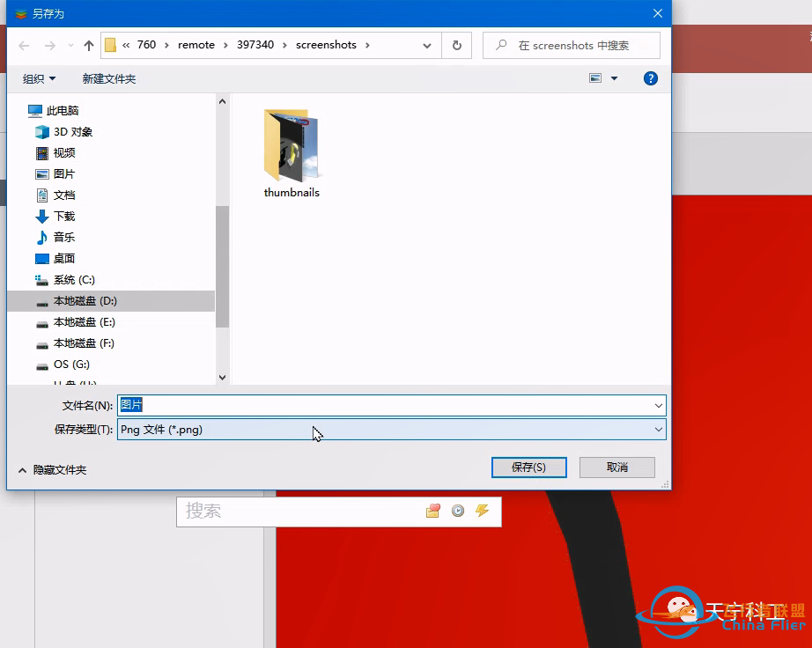The image size is (812, 648).
Task: Open the view options dropdown arrow
Action: [x=615, y=78]
